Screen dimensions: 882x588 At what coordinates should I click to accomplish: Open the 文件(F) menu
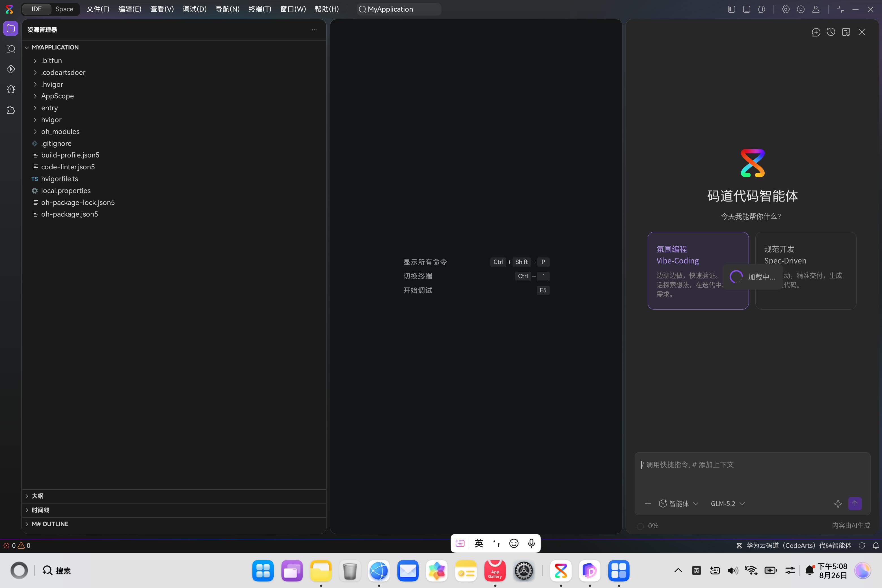(98, 9)
